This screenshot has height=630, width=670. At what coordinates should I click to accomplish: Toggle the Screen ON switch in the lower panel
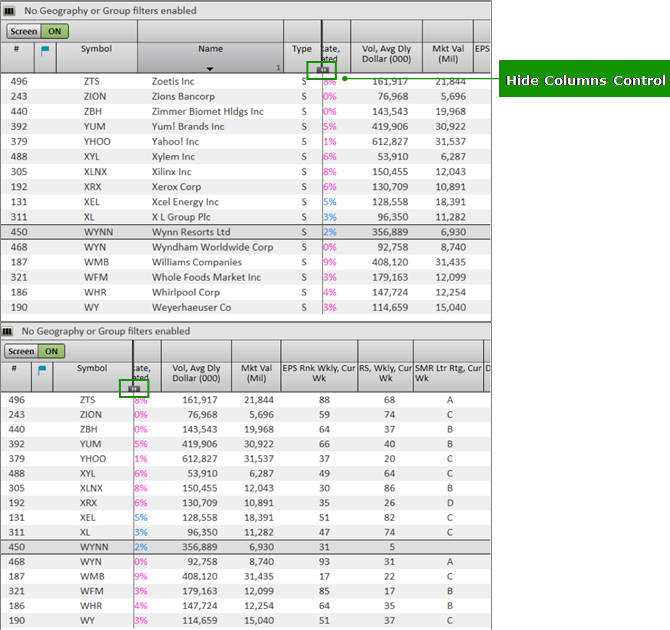click(x=35, y=351)
